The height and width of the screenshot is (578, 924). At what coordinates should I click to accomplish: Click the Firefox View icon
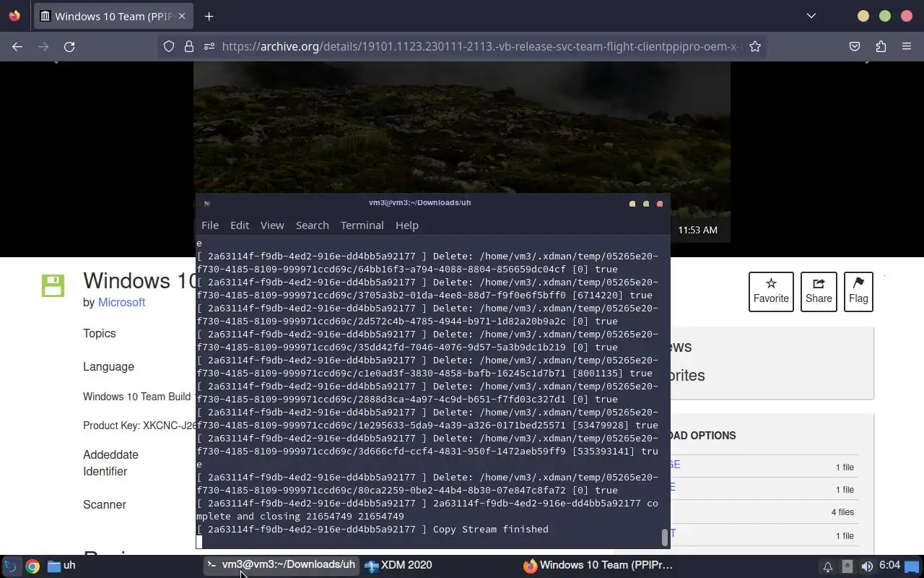click(x=14, y=16)
